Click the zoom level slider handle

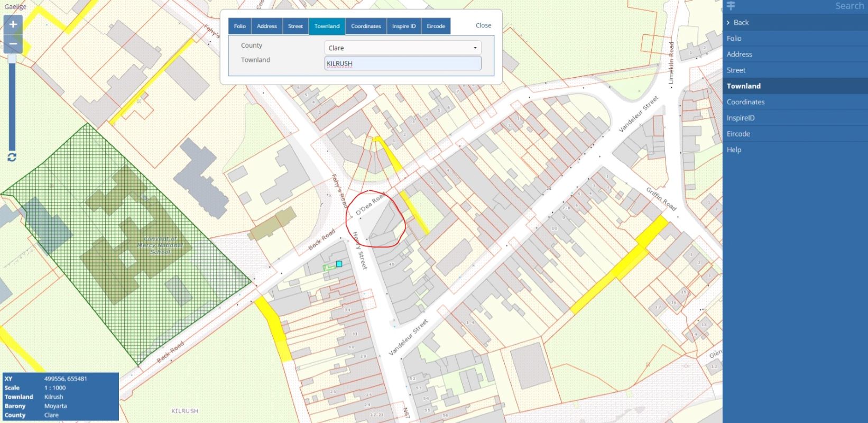pos(12,59)
